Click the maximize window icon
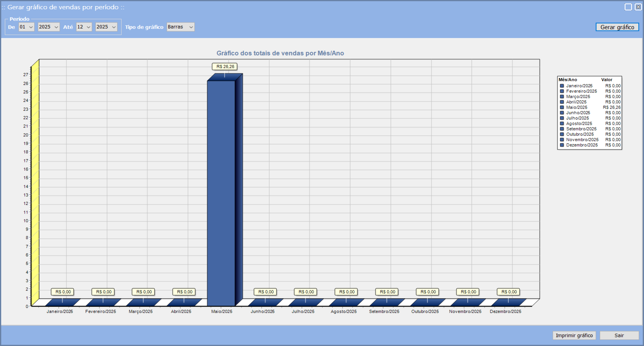 tap(628, 7)
